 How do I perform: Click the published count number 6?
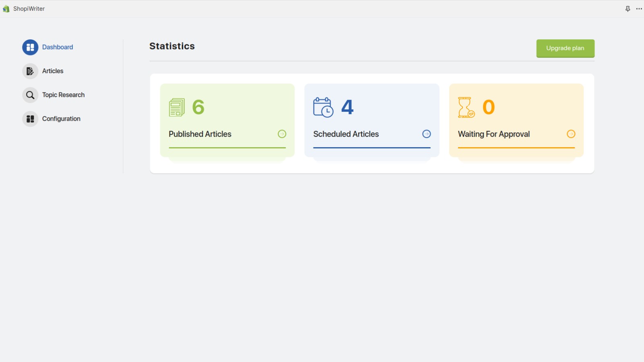[x=198, y=107]
